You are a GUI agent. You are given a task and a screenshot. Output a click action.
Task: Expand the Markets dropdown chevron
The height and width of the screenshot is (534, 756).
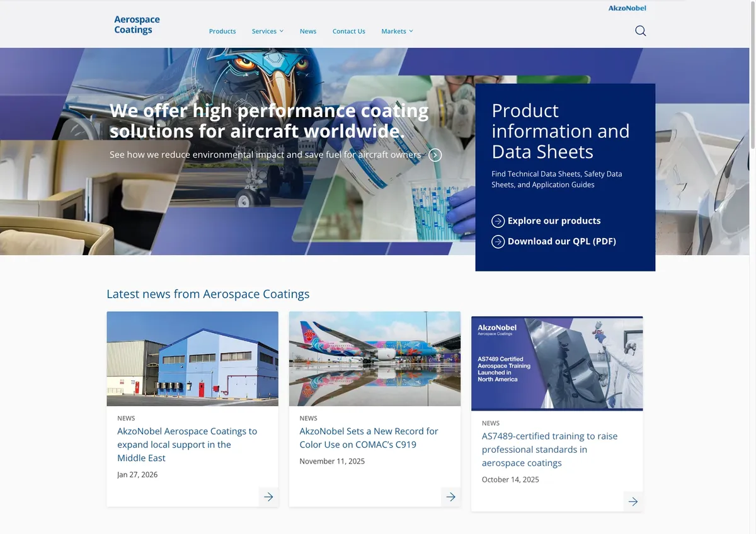click(411, 31)
